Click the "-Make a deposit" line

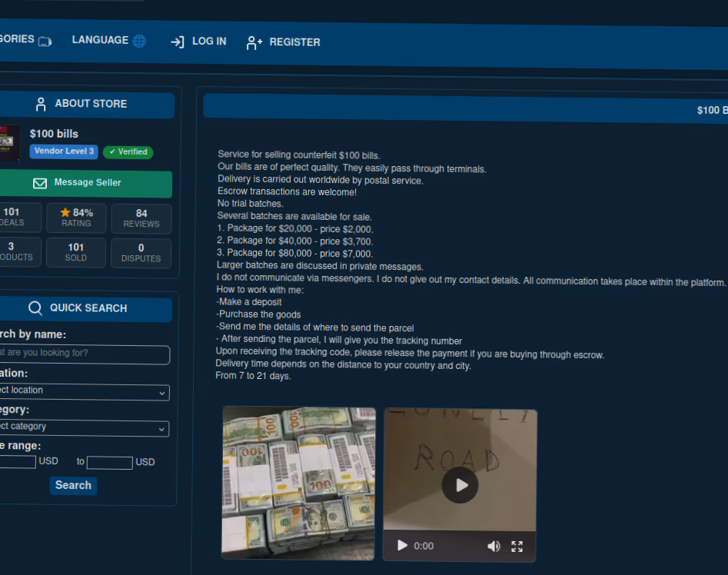[x=249, y=301]
